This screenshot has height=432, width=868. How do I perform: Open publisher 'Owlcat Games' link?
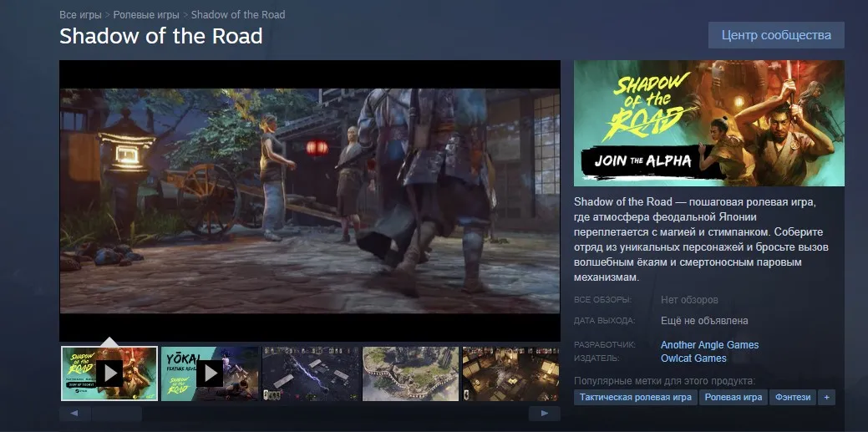tap(693, 358)
